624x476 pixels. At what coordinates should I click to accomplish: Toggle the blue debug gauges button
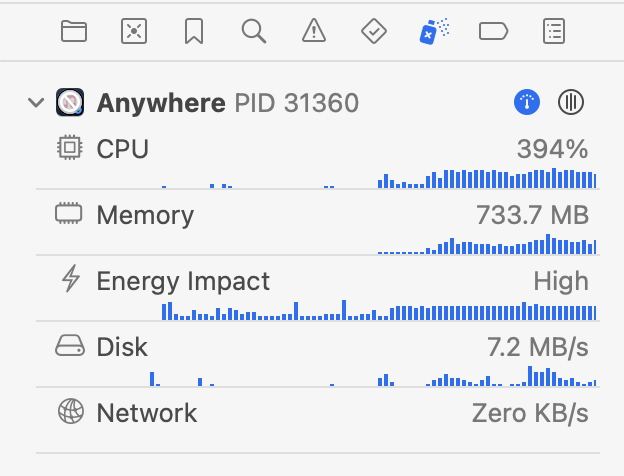click(527, 102)
